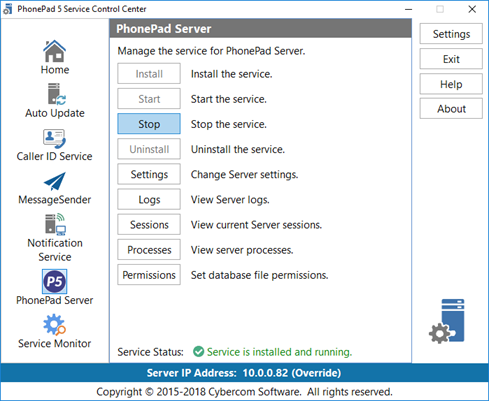Screen dimensions: 489x401
Task: Click the Exit button
Action: tap(451, 59)
